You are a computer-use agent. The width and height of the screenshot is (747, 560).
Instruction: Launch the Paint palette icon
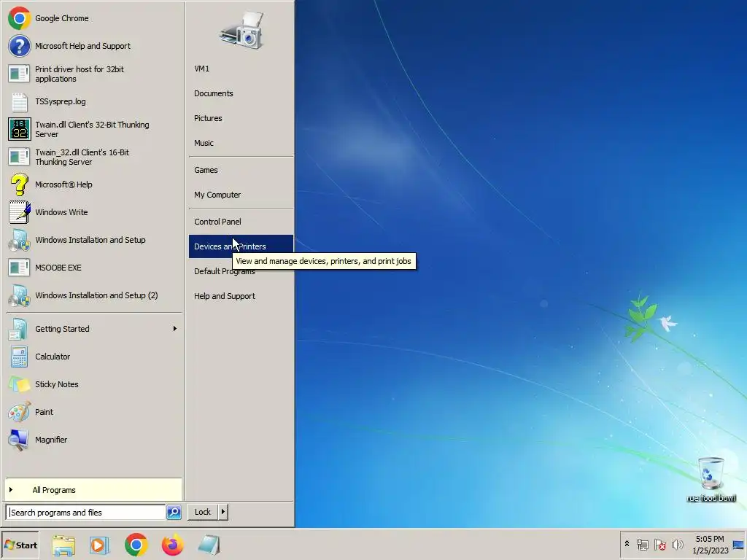tap(20, 412)
